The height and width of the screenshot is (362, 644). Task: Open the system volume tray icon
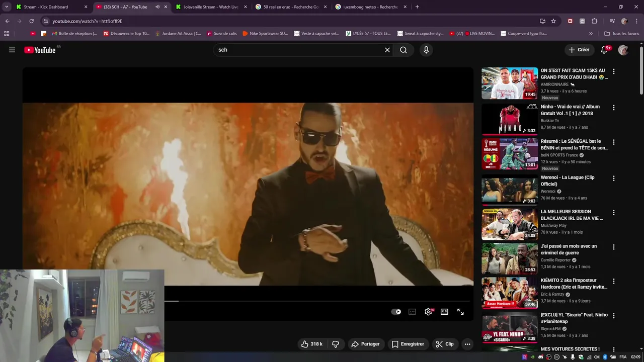[597, 357]
